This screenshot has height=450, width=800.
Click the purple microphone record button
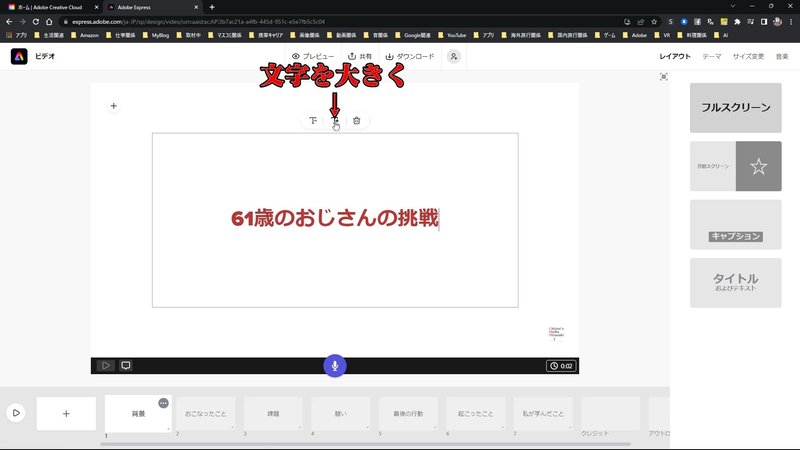(335, 366)
